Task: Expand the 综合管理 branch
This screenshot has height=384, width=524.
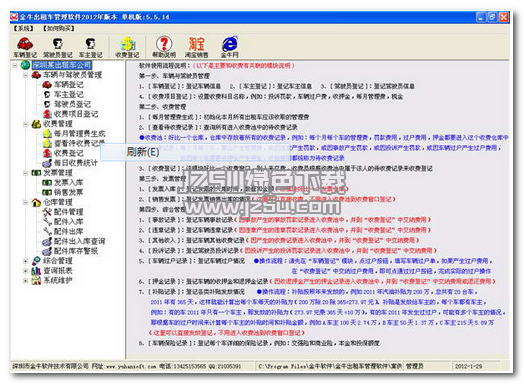Action: tap(25, 261)
